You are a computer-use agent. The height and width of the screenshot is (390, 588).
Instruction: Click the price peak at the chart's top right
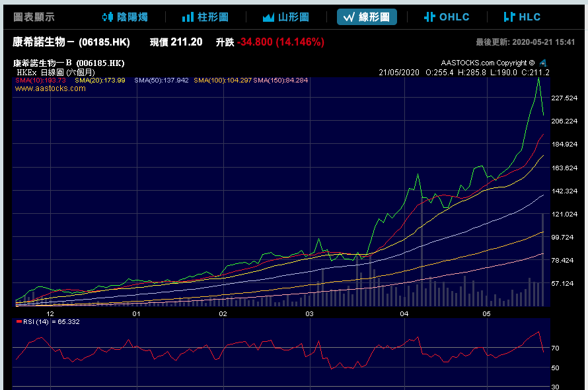point(538,79)
